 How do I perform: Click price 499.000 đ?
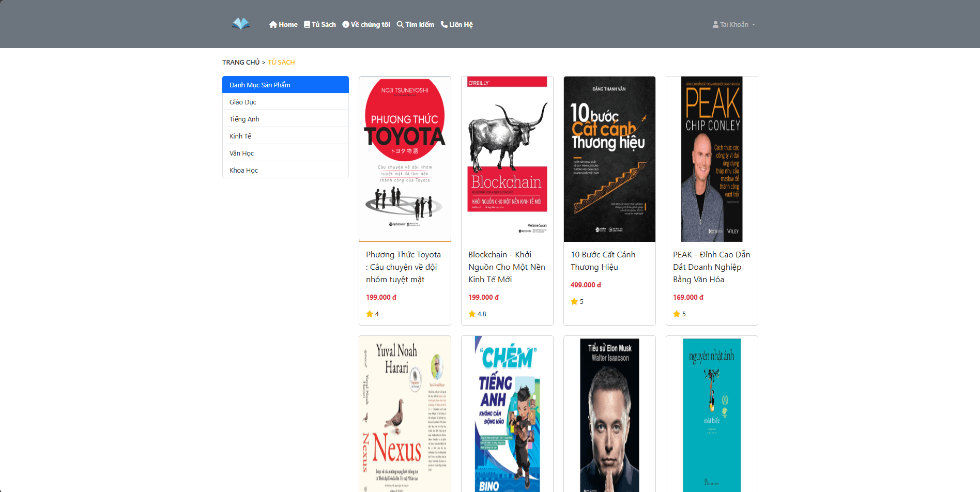(586, 285)
